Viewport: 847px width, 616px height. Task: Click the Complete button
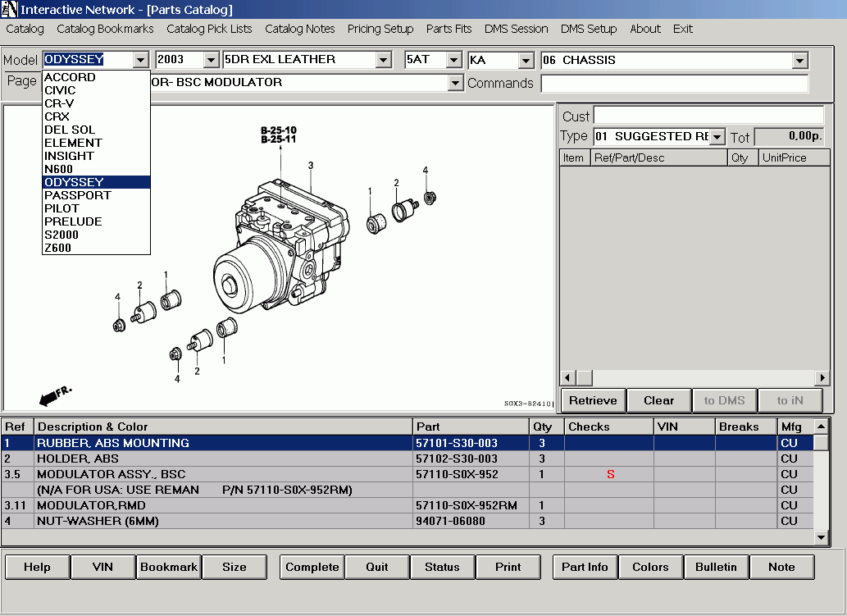point(312,567)
